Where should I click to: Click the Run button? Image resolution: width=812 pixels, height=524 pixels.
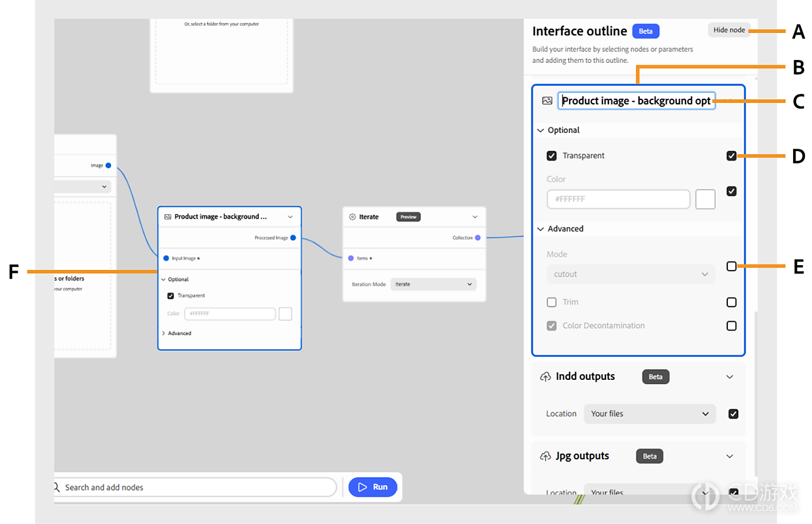point(373,487)
